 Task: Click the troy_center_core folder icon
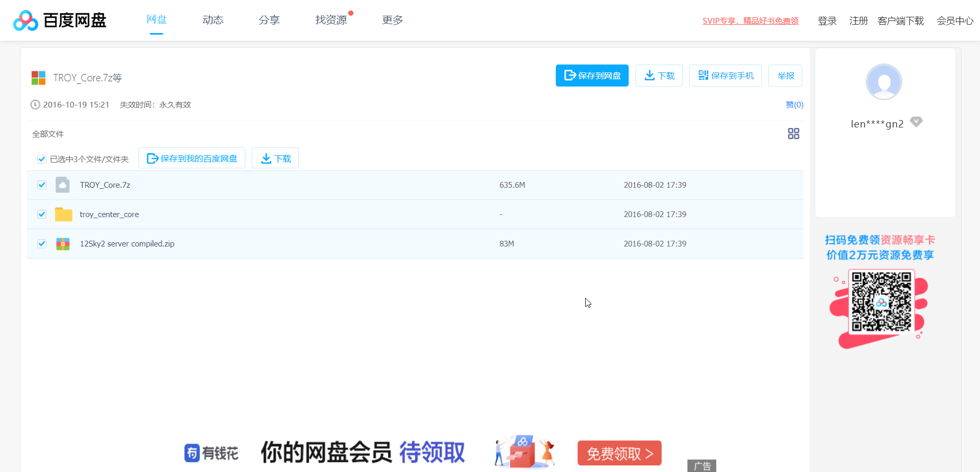point(63,214)
